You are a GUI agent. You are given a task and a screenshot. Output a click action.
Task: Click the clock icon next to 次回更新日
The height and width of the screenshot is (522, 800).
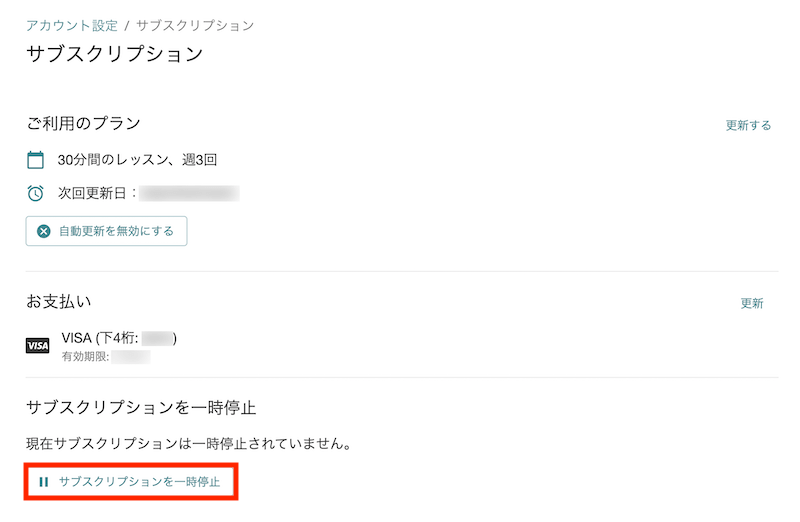coord(35,193)
